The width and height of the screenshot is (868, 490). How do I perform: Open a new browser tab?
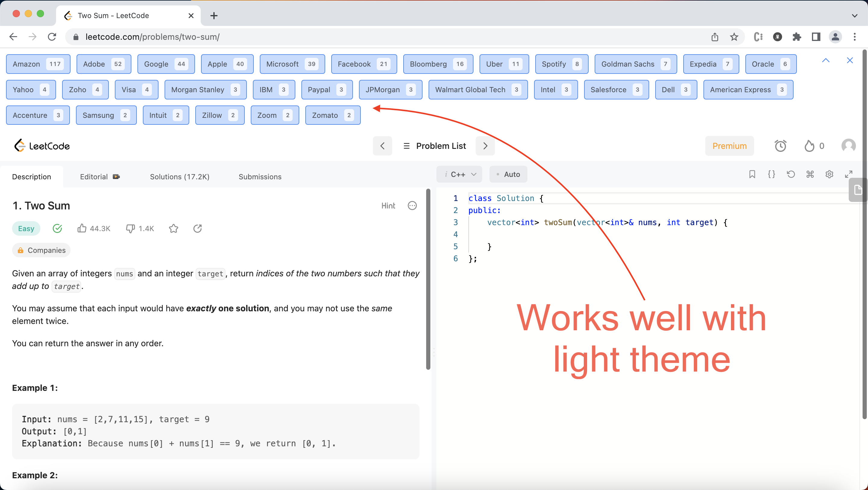pos(214,15)
